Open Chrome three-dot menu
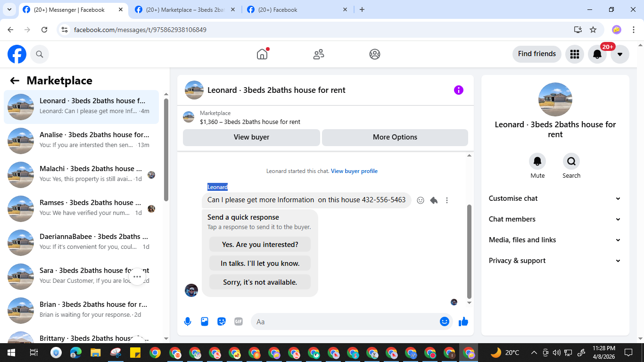This screenshot has width=644, height=362. (x=633, y=30)
